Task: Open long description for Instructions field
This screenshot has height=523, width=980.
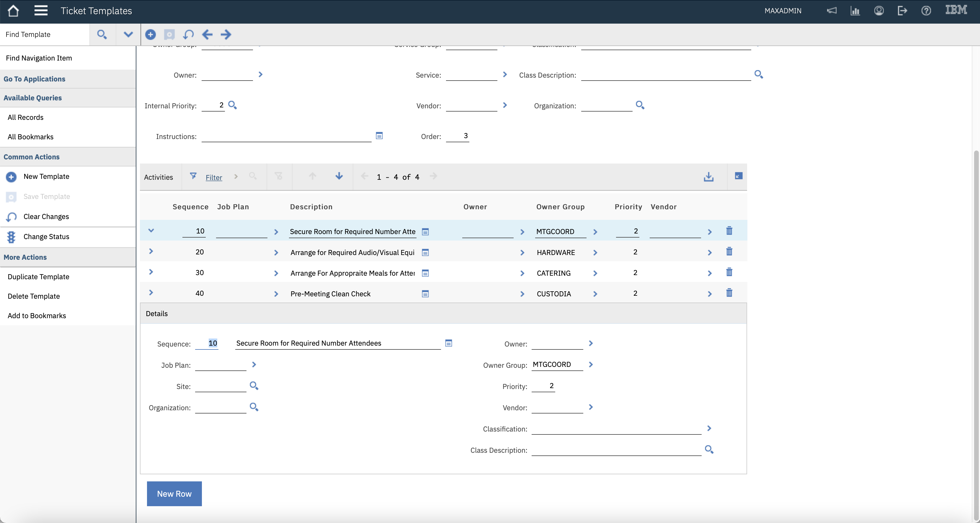Action: [x=379, y=136]
